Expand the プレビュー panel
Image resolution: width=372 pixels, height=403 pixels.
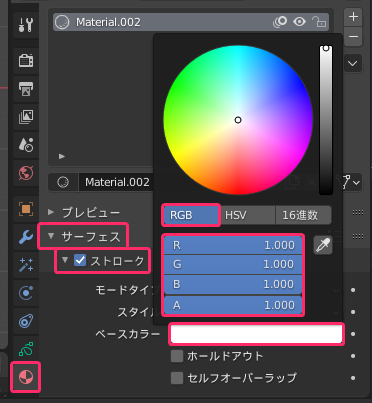pos(51,212)
